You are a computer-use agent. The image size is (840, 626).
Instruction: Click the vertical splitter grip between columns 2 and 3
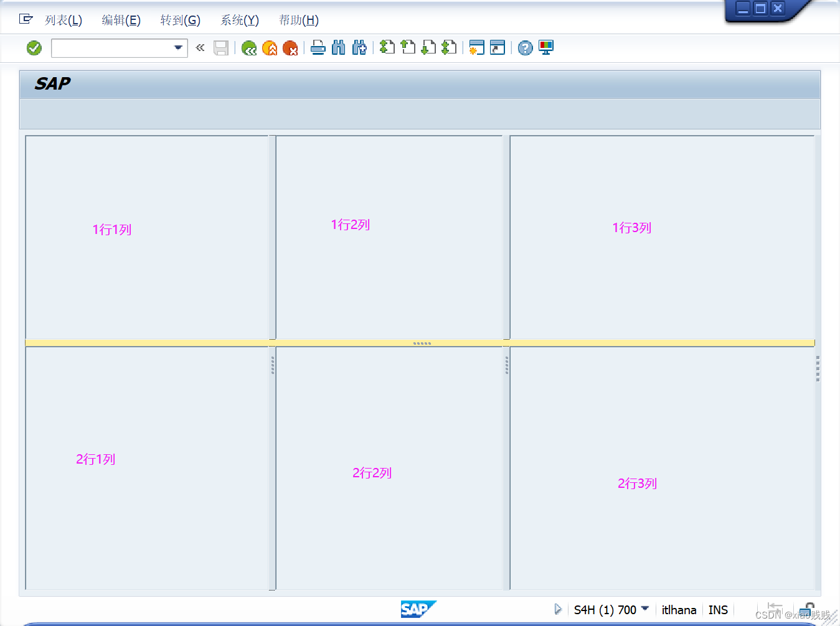(x=507, y=365)
